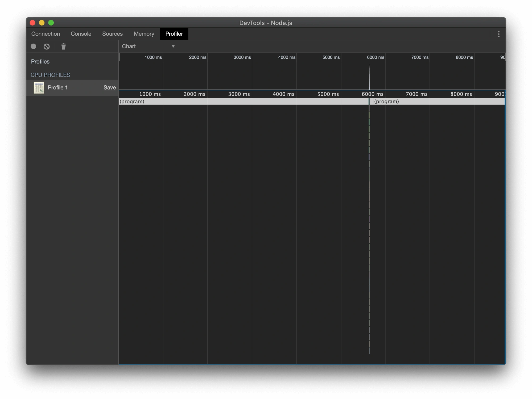Click the Chart dropdown arrow
The image size is (532, 399).
(173, 46)
